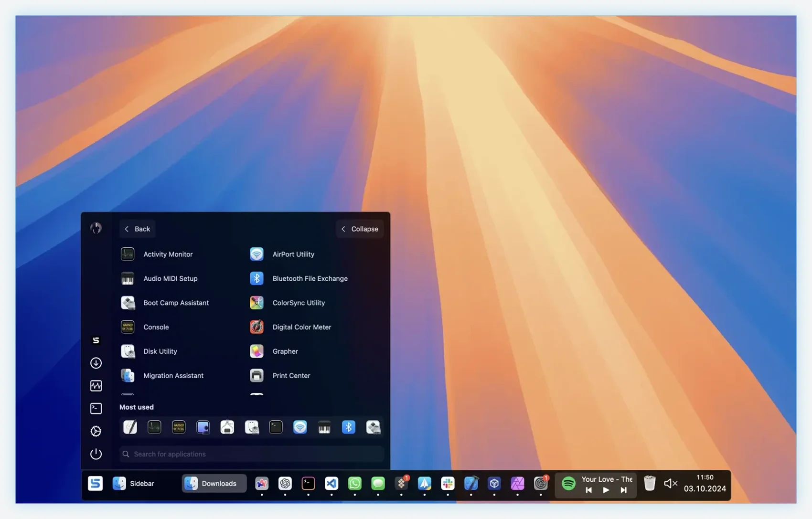Click System Information icon in Most used
The image size is (812, 519).
(227, 427)
